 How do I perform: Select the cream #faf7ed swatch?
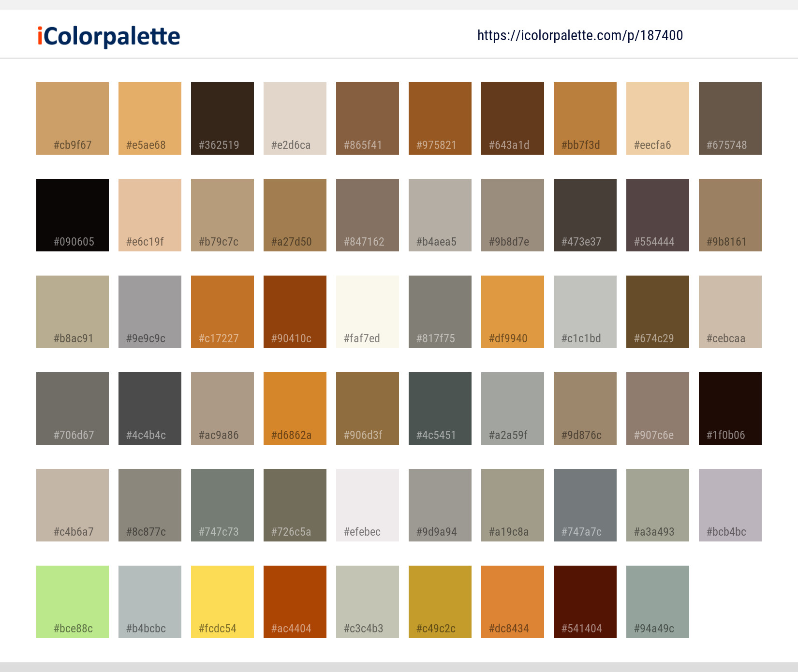pyautogui.click(x=367, y=311)
